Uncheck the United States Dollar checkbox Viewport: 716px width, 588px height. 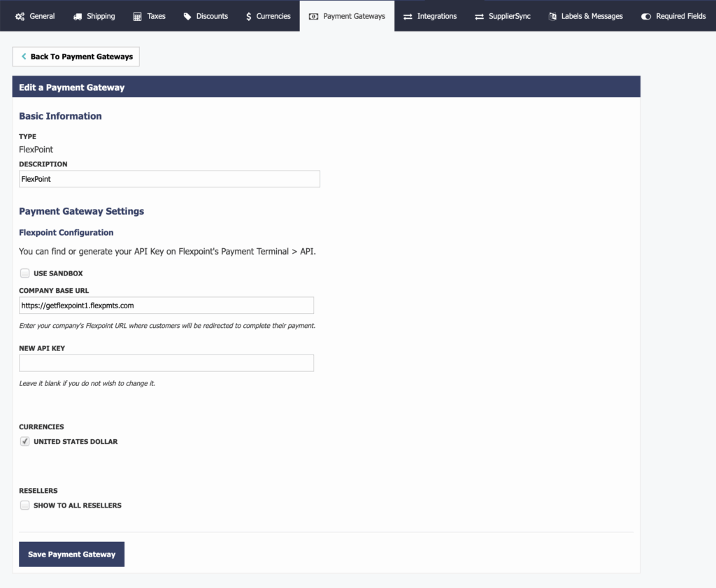[x=24, y=441]
